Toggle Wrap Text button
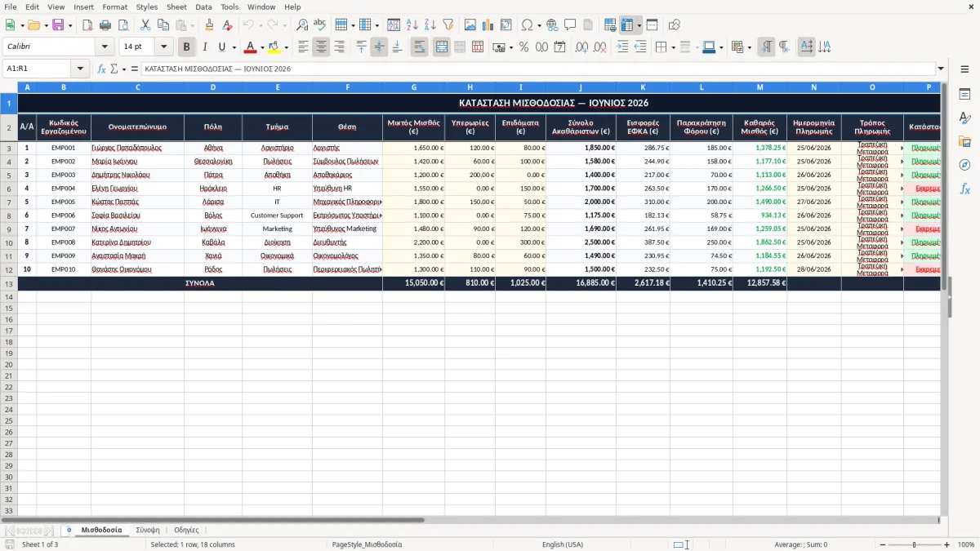Viewport: 980px width, 551px height. (420, 47)
